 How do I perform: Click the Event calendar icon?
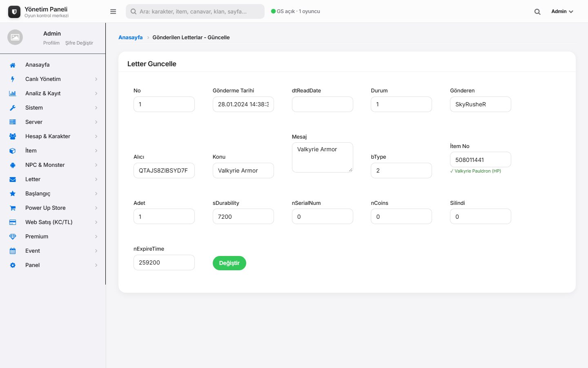tap(13, 251)
